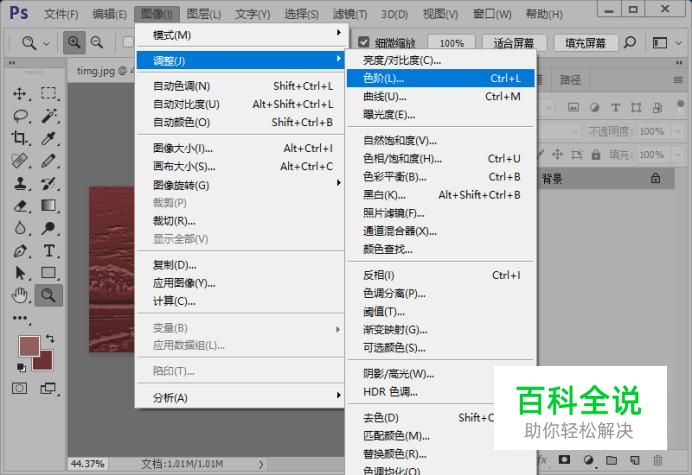Open the 文件(F) menu
The height and width of the screenshot is (475, 692).
61,14
